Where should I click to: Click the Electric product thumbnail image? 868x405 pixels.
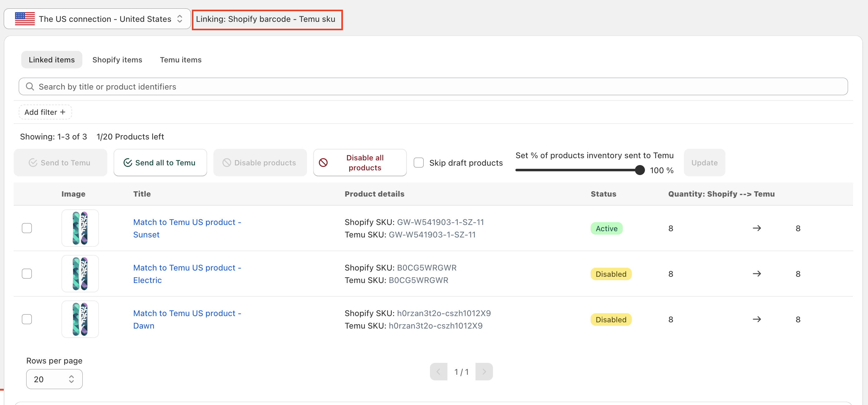[x=80, y=274]
